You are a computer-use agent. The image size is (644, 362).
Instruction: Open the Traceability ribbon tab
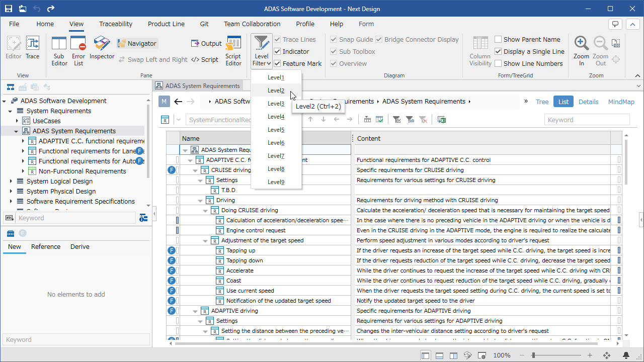[x=116, y=24]
